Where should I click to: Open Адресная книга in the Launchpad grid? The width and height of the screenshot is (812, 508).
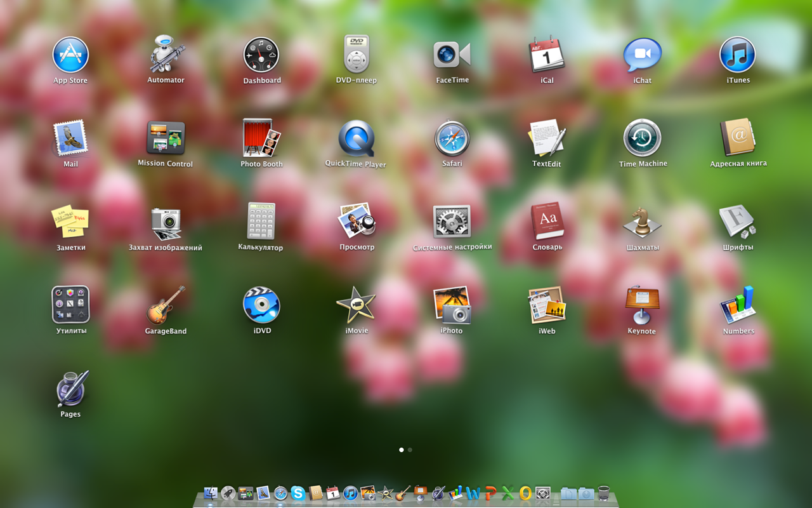(x=738, y=138)
